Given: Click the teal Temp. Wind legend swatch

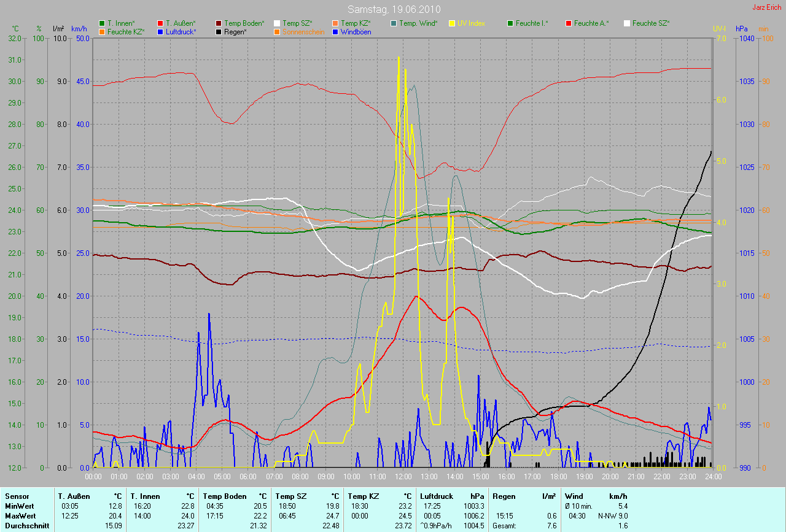Looking at the screenshot, I should click(x=394, y=23).
